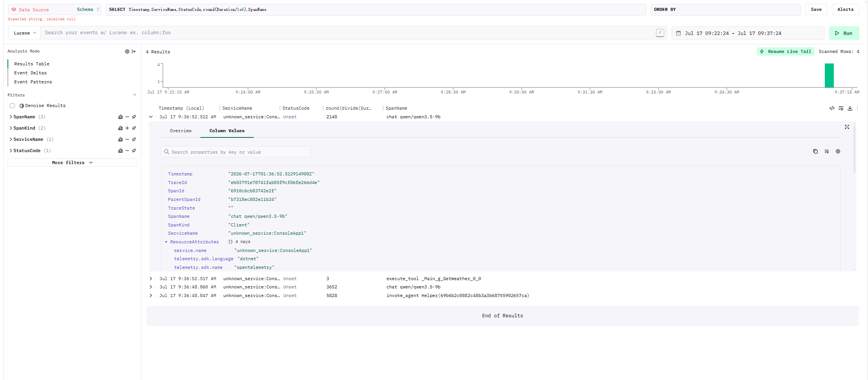The width and height of the screenshot is (868, 380).
Task: Toggle line wrap in column values viewer
Action: pos(827,152)
